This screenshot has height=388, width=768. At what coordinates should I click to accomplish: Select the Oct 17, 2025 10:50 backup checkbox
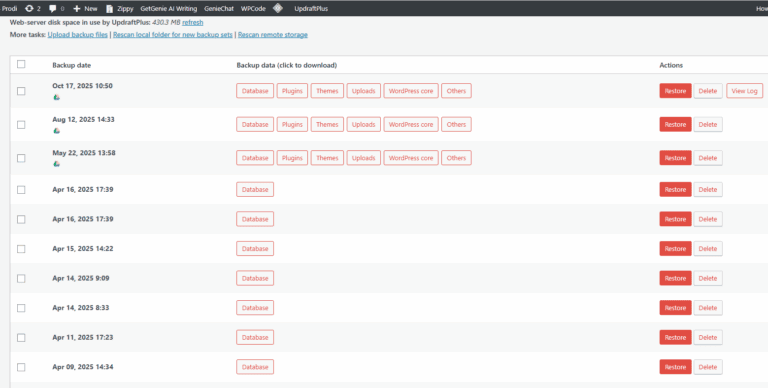[x=21, y=91]
